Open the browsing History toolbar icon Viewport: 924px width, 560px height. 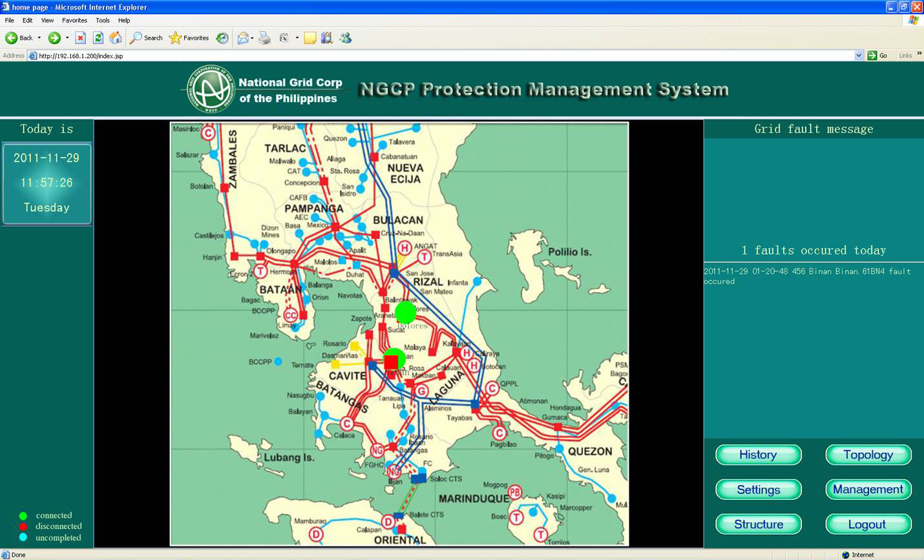point(222,38)
